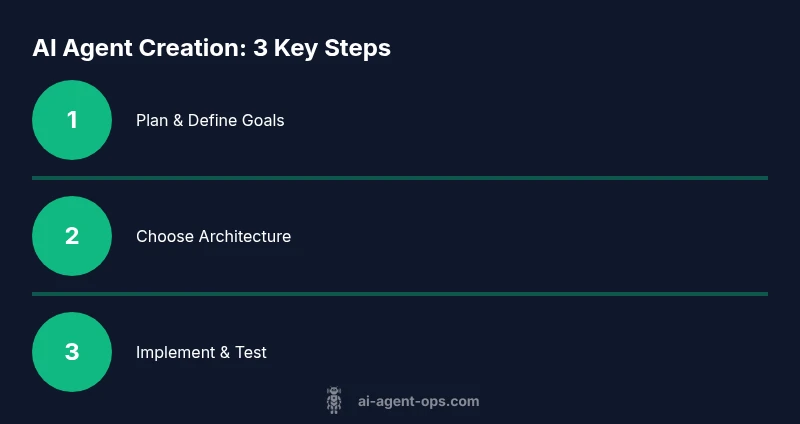Screen dimensions: 800x424
Task: Click the robot logo icon in the footer
Action: (334, 401)
